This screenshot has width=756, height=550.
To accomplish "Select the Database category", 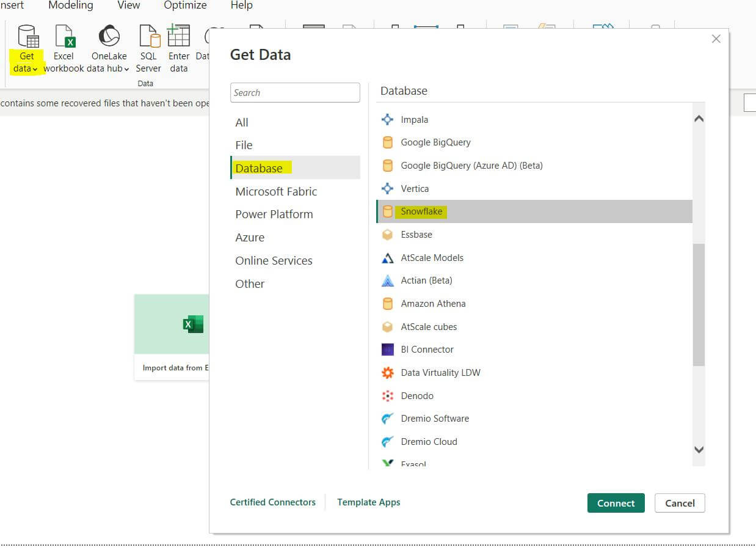I will tap(295, 168).
